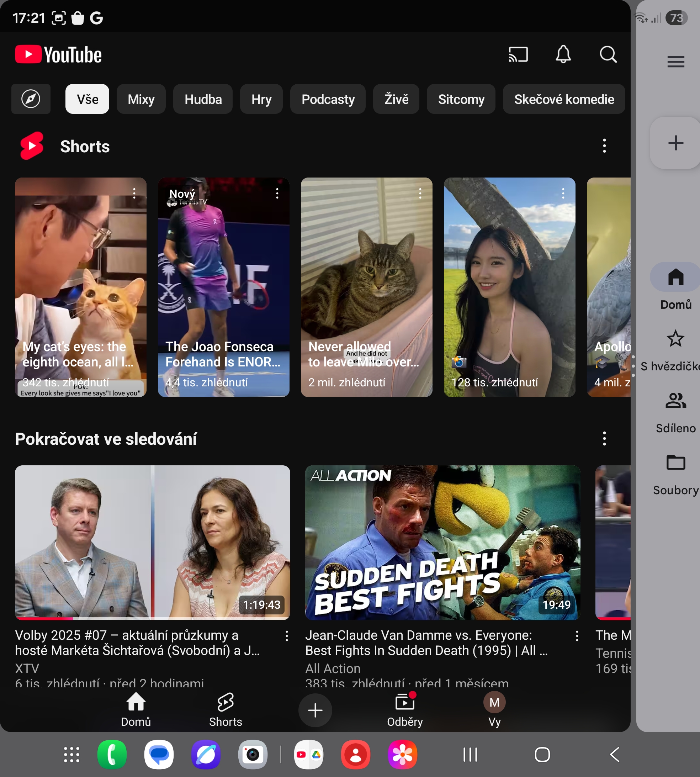Tap the home navigation button
700x777 pixels.
(x=542, y=755)
